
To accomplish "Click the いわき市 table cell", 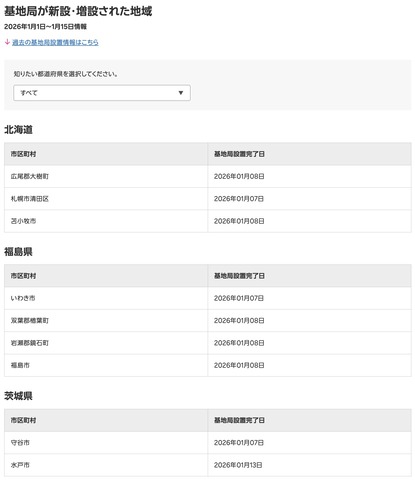I will pos(106,298).
